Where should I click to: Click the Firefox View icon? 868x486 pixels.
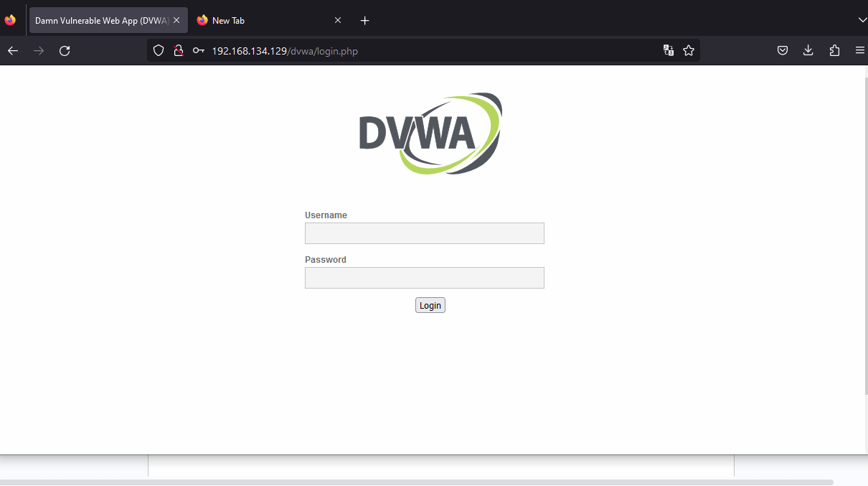coord(10,20)
